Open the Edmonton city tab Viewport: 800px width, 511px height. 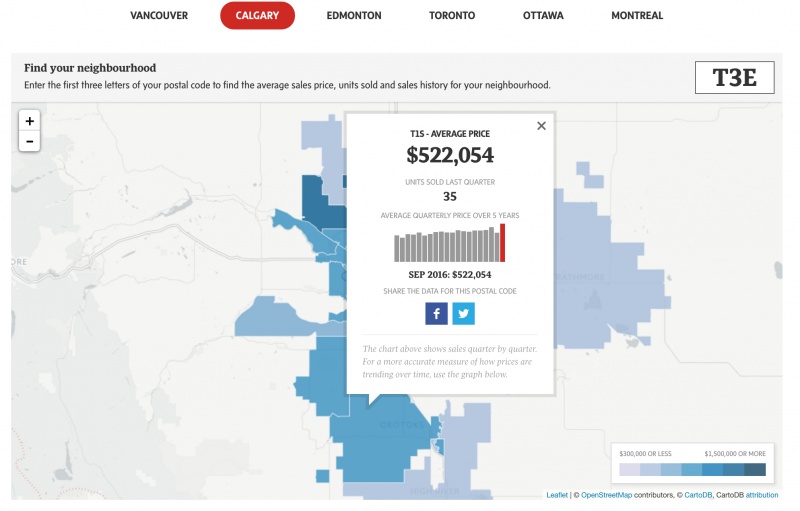tap(353, 16)
